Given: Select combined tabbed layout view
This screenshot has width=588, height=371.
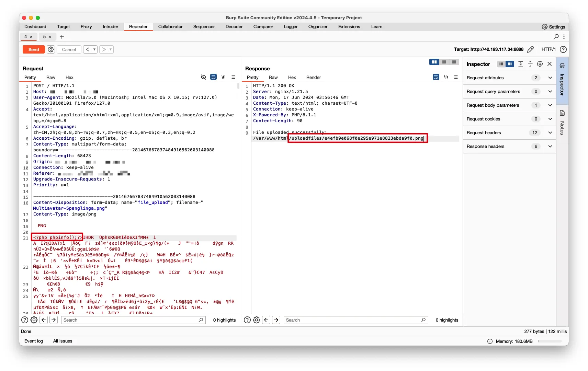Looking at the screenshot, I should (454, 62).
